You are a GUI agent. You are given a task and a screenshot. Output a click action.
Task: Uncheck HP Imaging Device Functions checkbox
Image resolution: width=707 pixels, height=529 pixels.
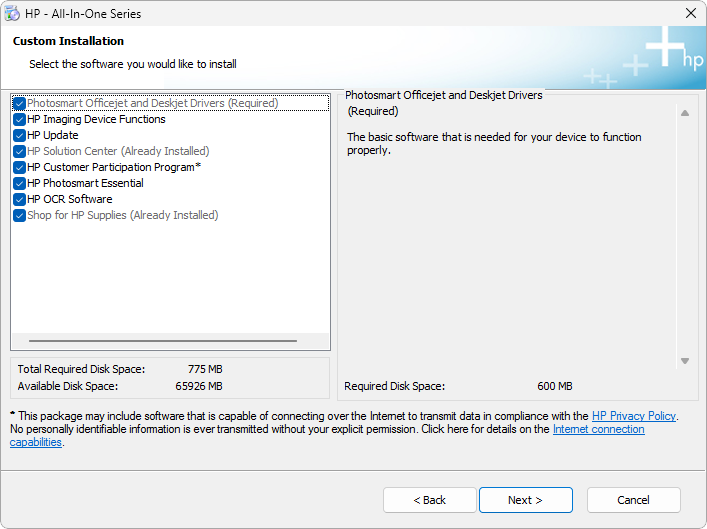(19, 120)
